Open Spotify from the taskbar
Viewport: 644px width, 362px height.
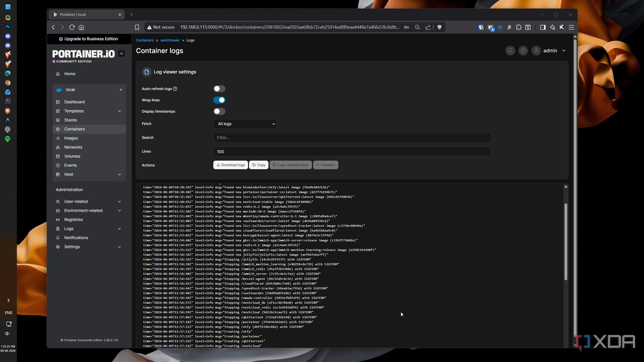click(8, 139)
